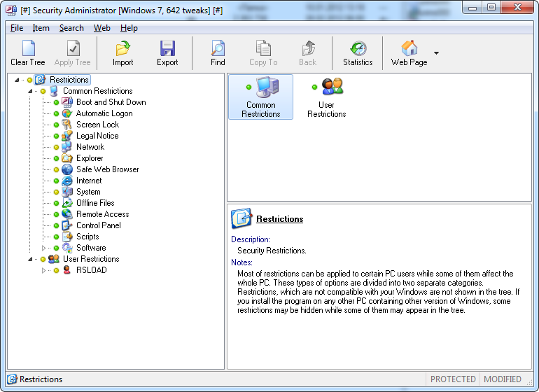Open User Restrictions in the right pane

(x=327, y=97)
